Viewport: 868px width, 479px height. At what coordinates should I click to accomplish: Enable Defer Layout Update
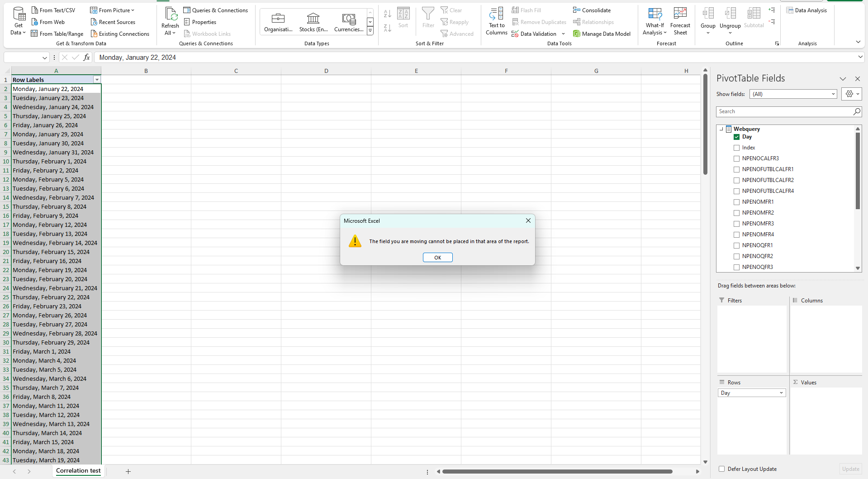[x=721, y=469]
